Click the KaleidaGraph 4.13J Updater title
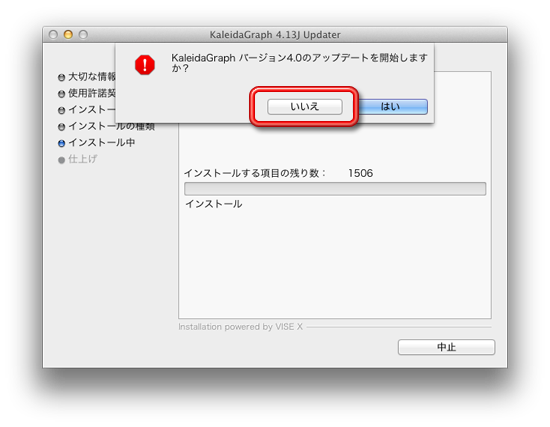550x427 pixels. tap(275, 35)
